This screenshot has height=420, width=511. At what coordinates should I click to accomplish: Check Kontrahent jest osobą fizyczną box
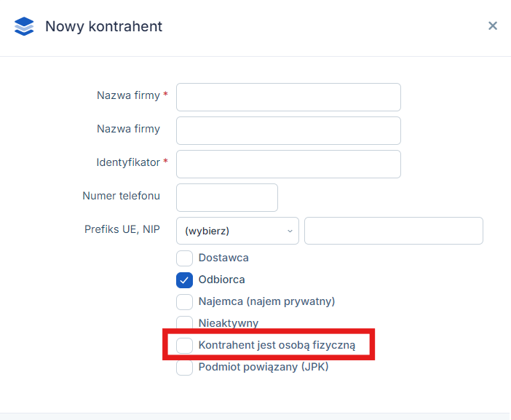(x=184, y=345)
